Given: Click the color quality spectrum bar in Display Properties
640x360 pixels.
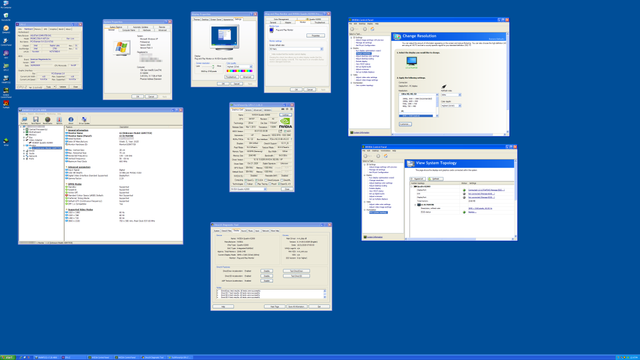Looking at the screenshot, I should 240,71.
